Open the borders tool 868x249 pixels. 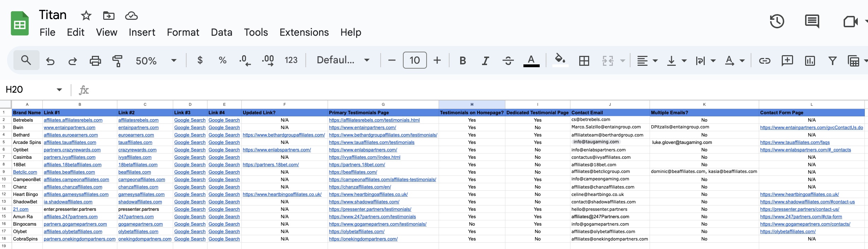click(x=584, y=61)
